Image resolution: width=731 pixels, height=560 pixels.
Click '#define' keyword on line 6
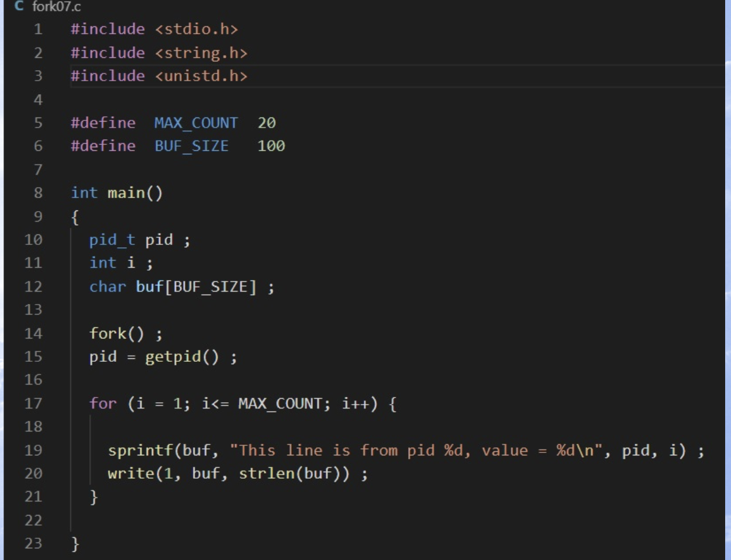coord(103,146)
